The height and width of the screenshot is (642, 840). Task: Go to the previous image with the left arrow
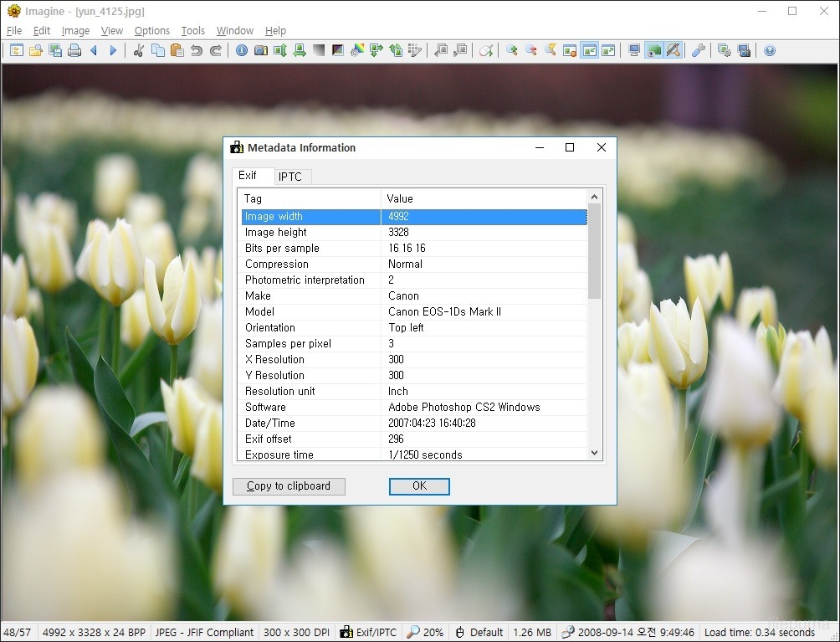pos(94,50)
